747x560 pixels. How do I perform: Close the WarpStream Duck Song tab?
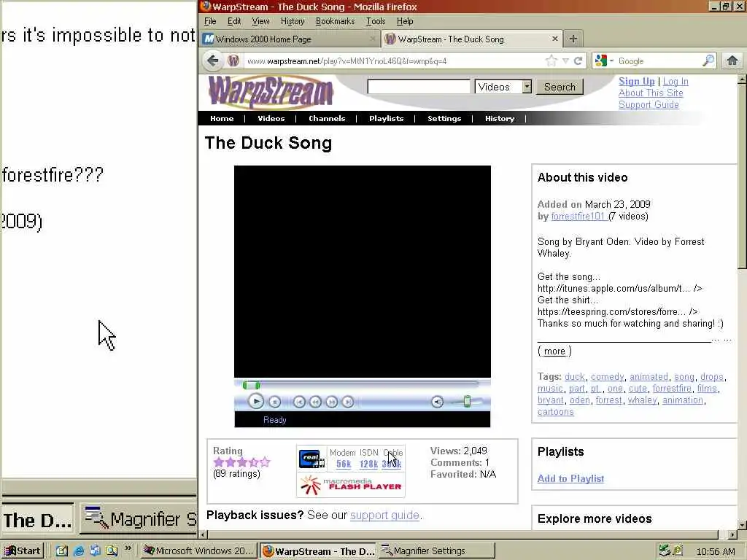[555, 39]
